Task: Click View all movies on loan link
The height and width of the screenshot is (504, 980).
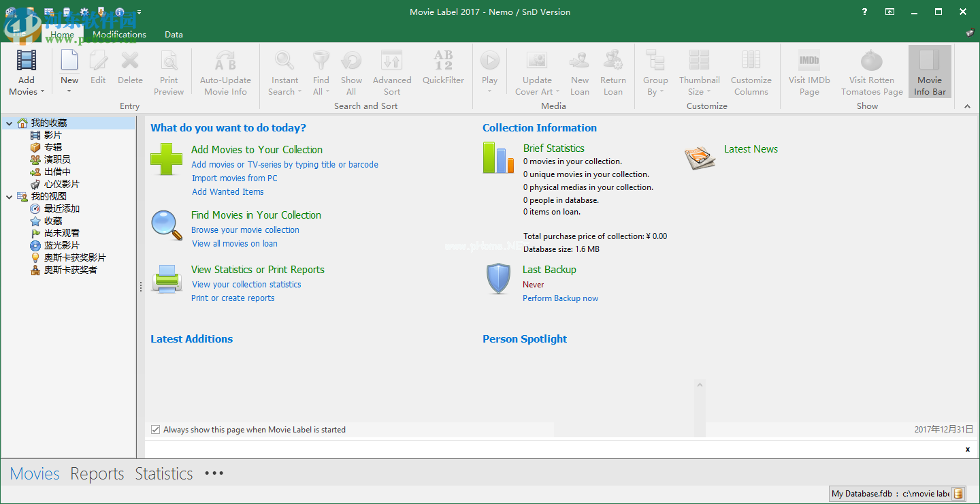Action: pyautogui.click(x=234, y=244)
